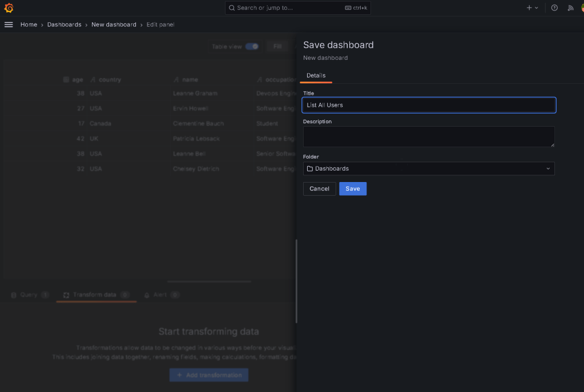Go to Home breadcrumb

29,25
